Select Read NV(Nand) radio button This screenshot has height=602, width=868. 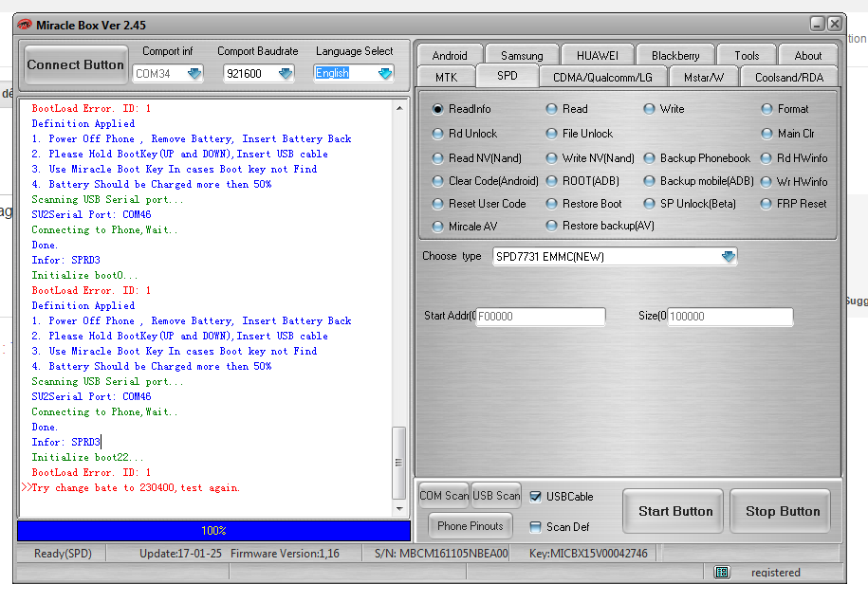[x=437, y=158]
